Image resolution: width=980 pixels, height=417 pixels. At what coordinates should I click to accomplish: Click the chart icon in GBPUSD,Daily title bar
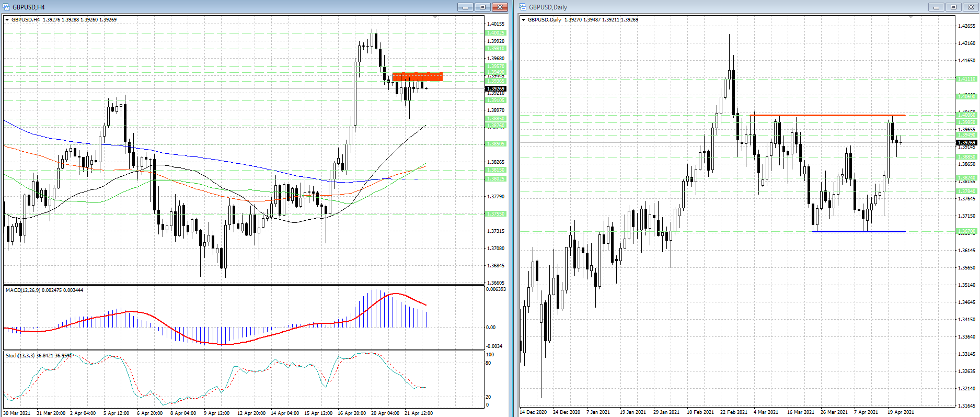click(523, 7)
